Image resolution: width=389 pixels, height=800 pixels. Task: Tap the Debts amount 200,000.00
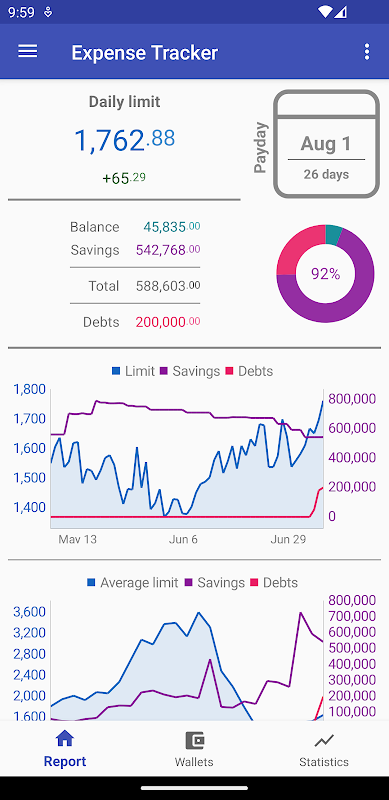click(x=167, y=322)
